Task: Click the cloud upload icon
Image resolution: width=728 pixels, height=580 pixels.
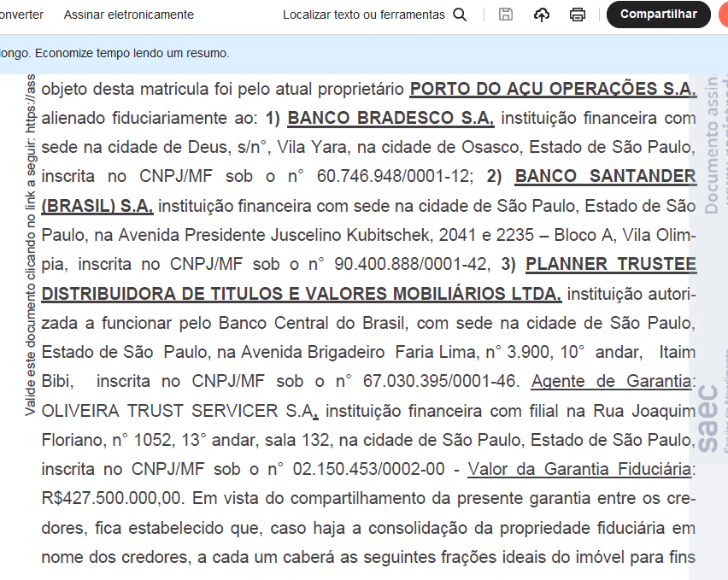Action: (x=542, y=15)
